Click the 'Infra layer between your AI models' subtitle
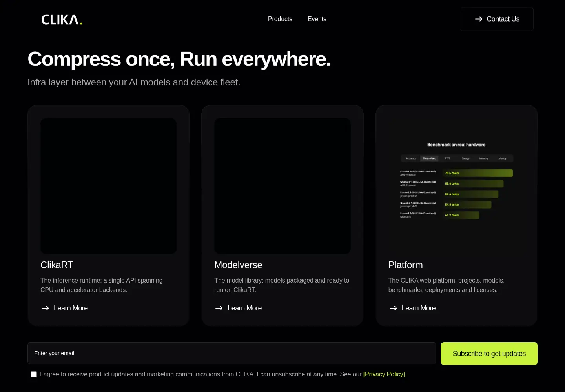Viewport: 565px width, 392px height. pos(134,82)
